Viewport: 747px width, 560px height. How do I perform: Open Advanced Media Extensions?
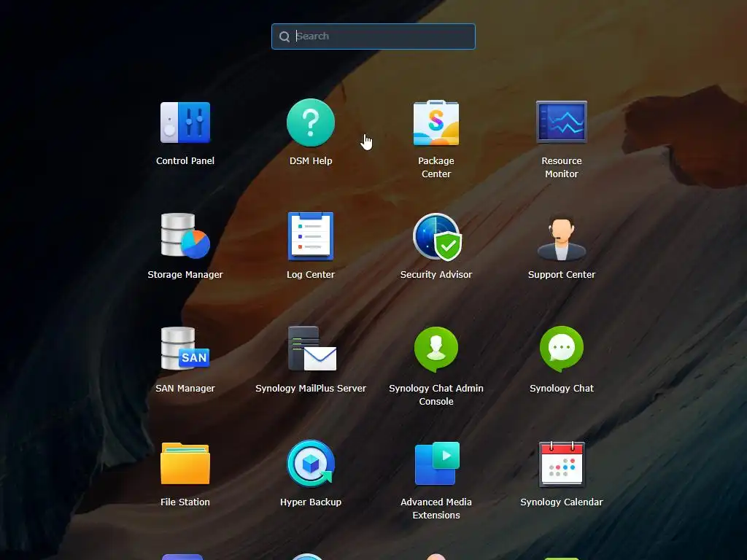[x=437, y=463]
